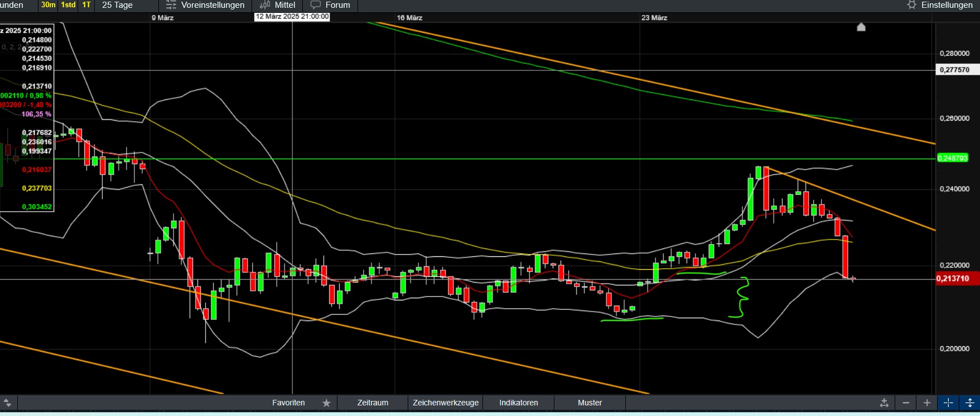Open the Muster menu

(590, 403)
